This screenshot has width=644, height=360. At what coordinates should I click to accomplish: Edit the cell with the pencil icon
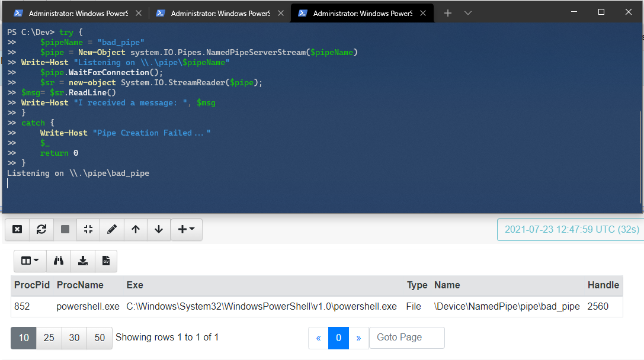pos(112,229)
